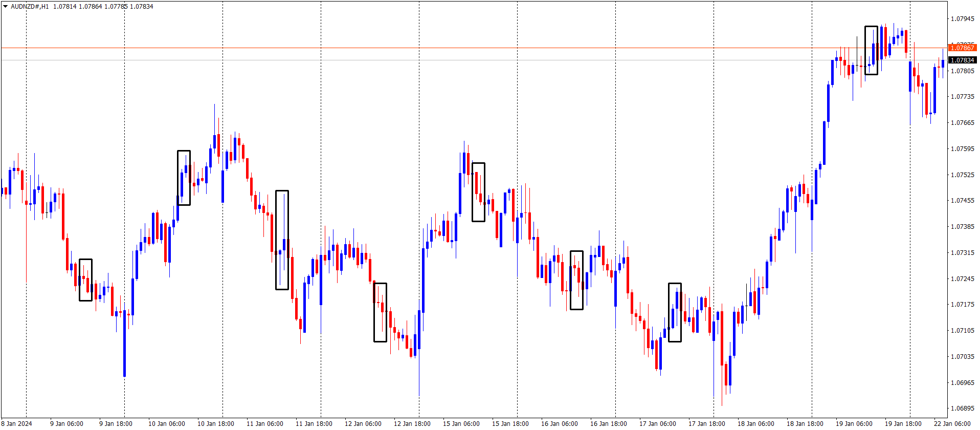Click the 15 Jan 06:00 time label
Screen dimensions: 980x430
click(x=461, y=424)
